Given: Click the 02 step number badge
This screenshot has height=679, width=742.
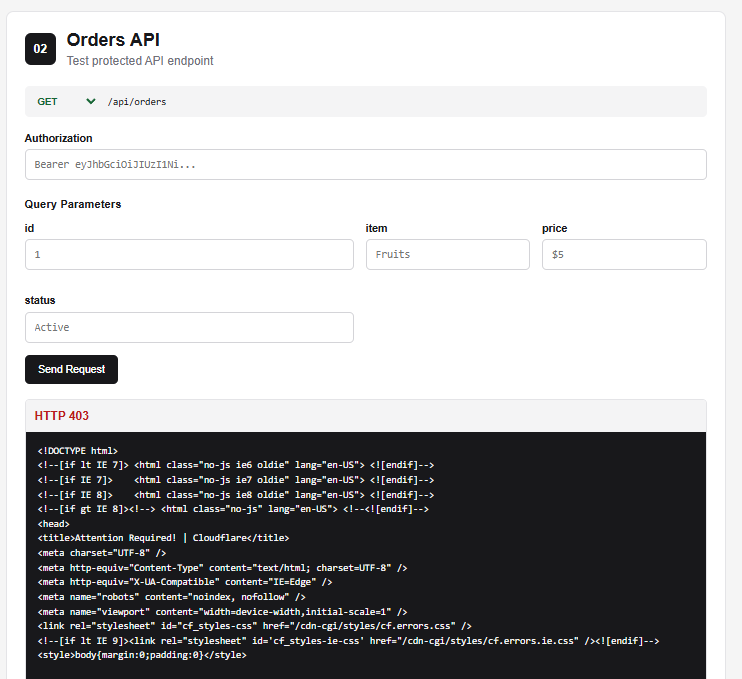Looking at the screenshot, I should [x=40, y=49].
